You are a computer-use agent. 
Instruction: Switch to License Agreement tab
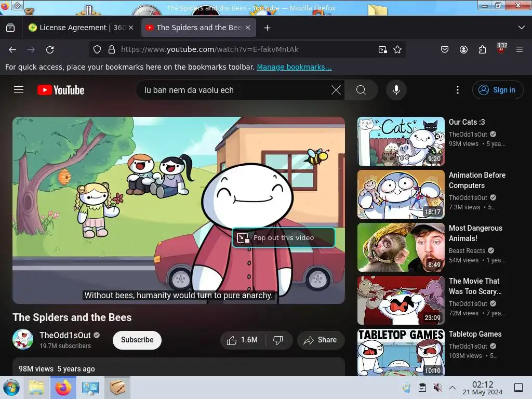point(81,28)
